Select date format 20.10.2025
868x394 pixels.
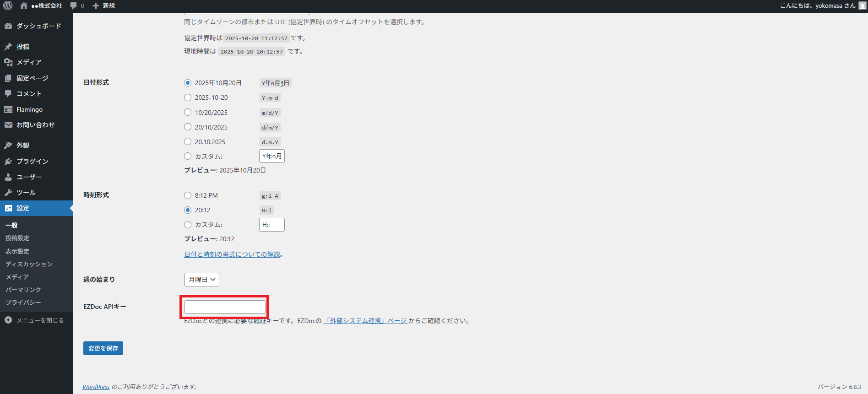(188, 141)
